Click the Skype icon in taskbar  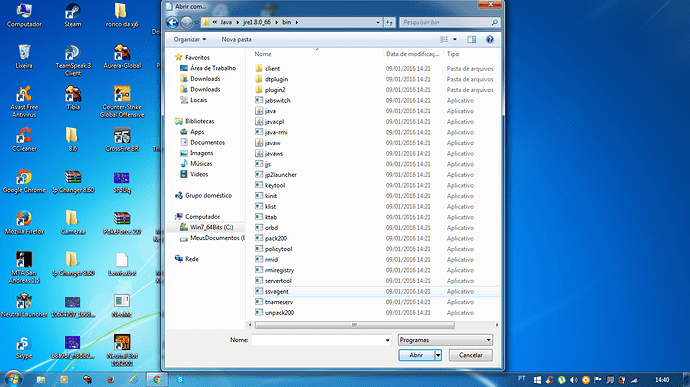180,379
